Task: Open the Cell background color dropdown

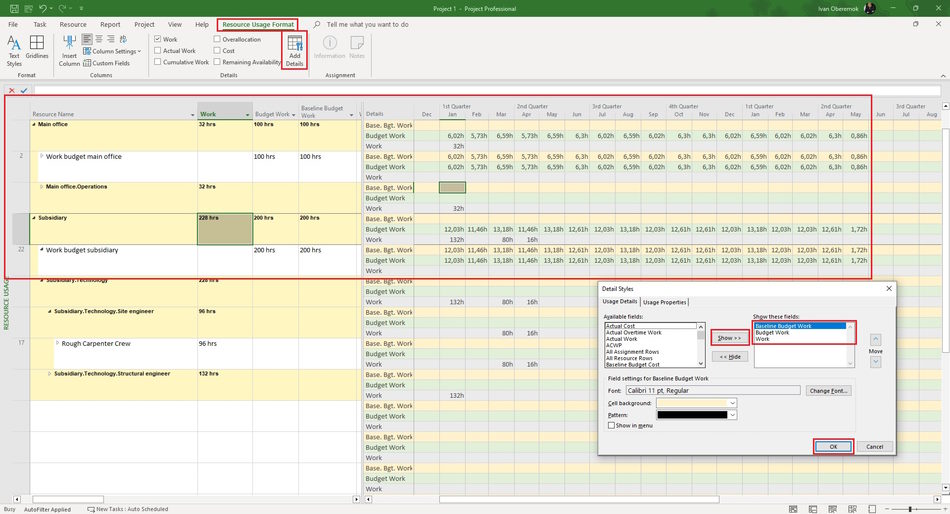Action: [x=732, y=403]
